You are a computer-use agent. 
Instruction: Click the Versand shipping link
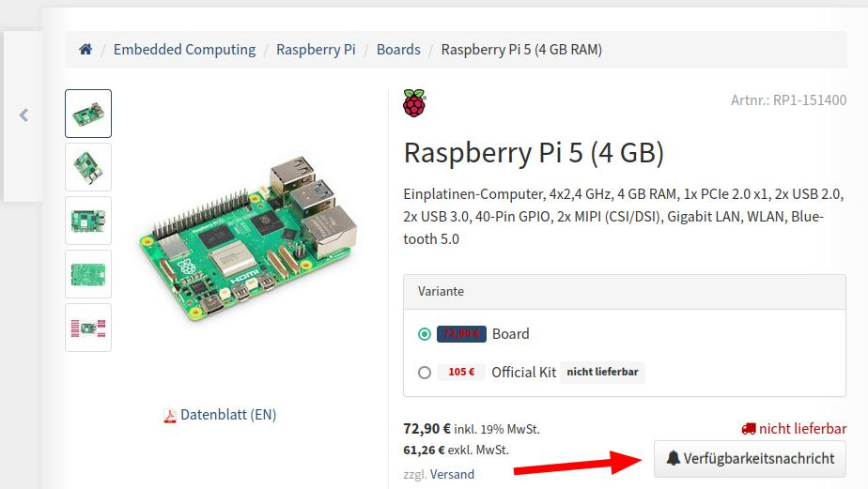coord(452,474)
